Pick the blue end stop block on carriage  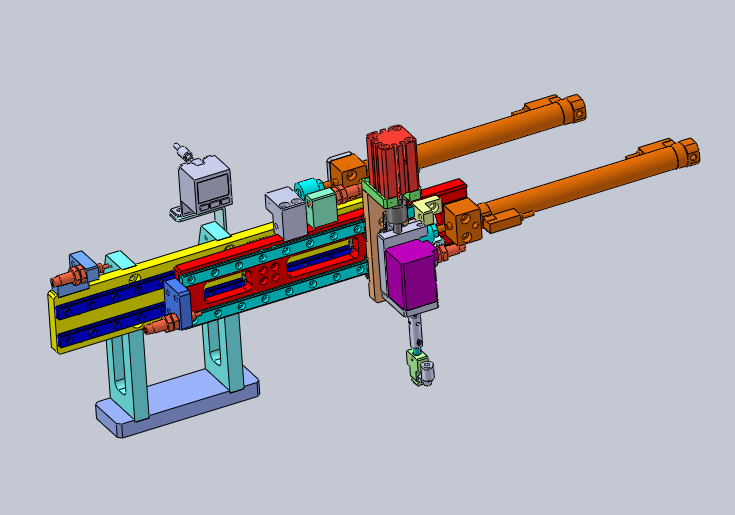pyautogui.click(x=178, y=304)
